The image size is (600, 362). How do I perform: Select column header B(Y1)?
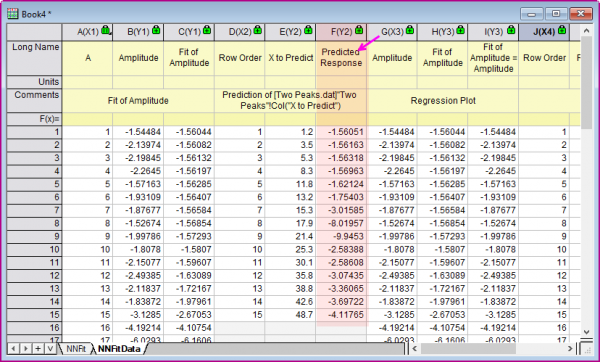(138, 32)
